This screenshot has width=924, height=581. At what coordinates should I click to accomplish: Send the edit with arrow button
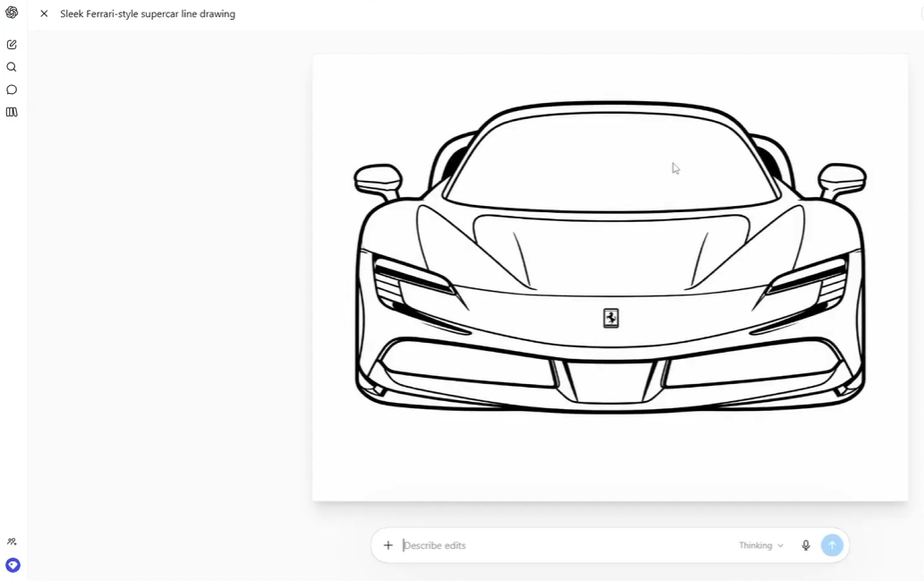point(832,545)
